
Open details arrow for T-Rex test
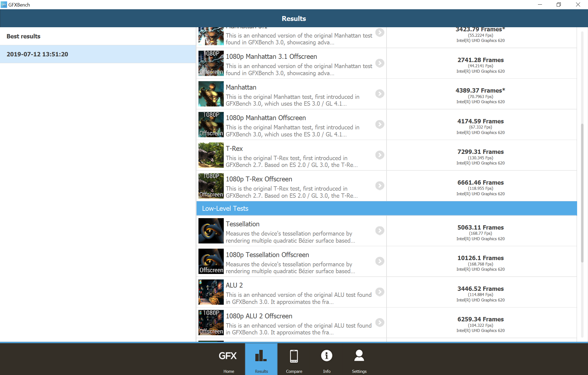[x=380, y=155]
